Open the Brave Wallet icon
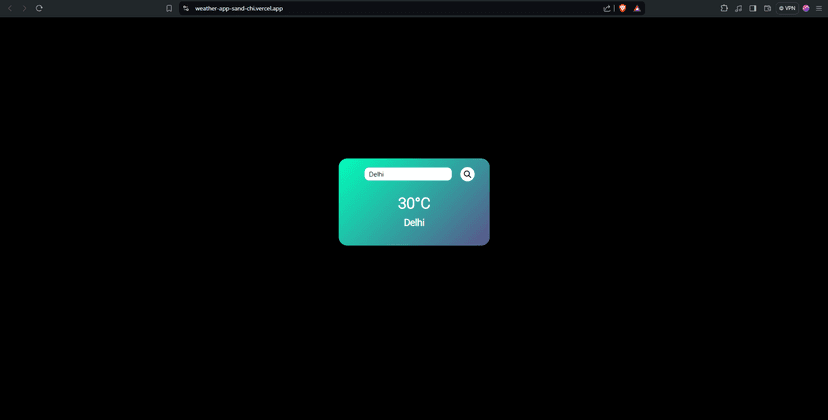This screenshot has width=828, height=420. (767, 8)
